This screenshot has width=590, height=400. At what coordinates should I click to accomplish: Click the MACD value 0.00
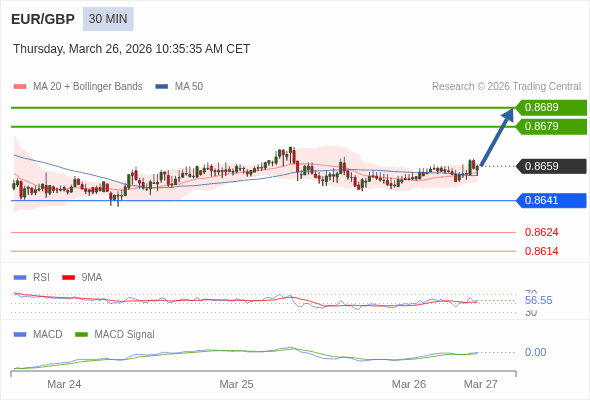[x=535, y=352]
